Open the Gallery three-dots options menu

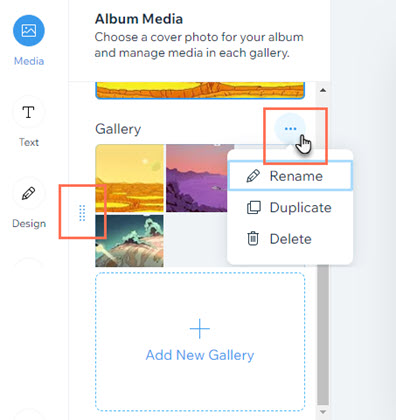tap(290, 129)
